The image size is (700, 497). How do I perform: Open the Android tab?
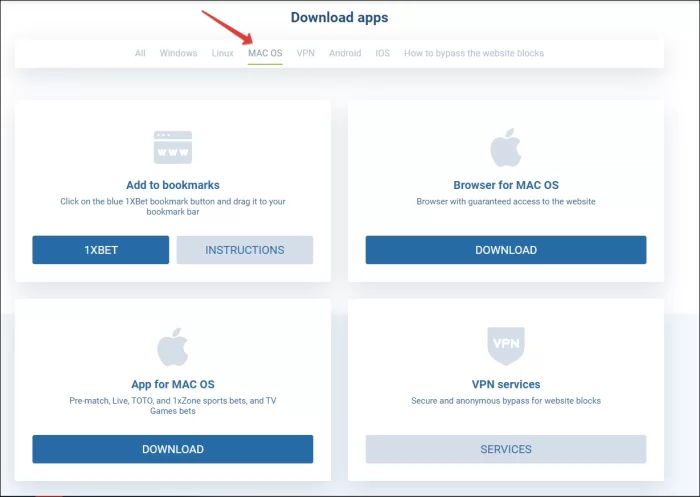tap(345, 53)
